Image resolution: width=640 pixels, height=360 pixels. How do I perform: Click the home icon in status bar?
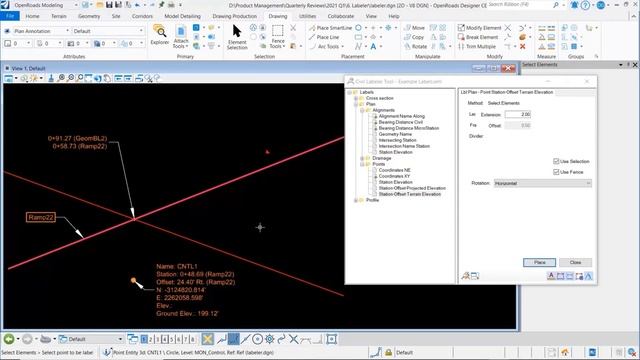click(x=565, y=352)
